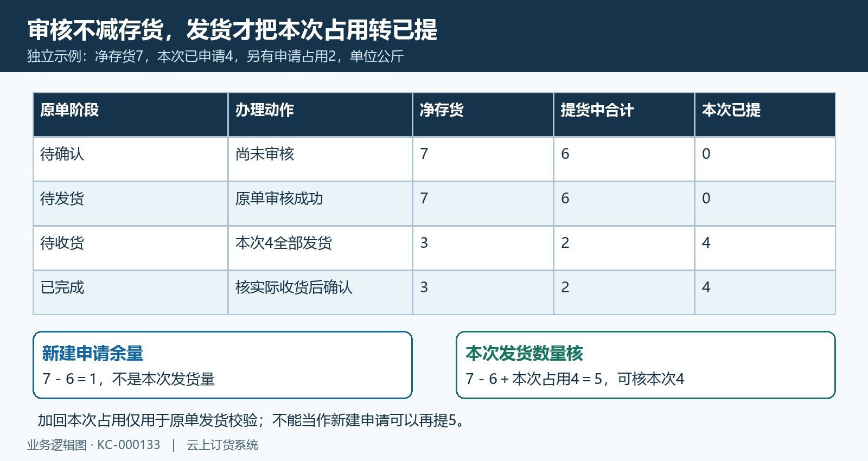Select the 已完成 stage cell
This screenshot has width=868, height=461.
click(130, 292)
